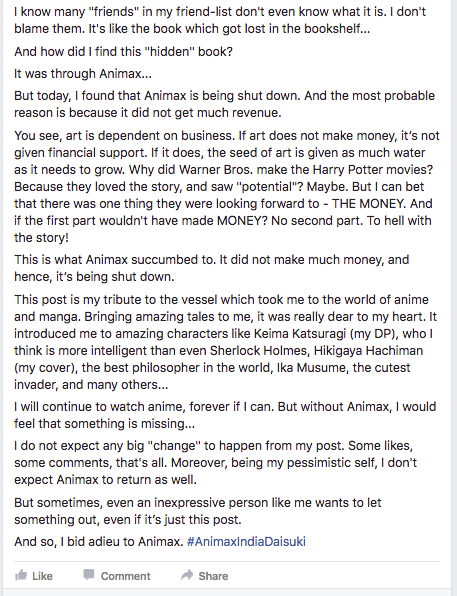Click the Comment text label
457x596 pixels.
click(125, 576)
